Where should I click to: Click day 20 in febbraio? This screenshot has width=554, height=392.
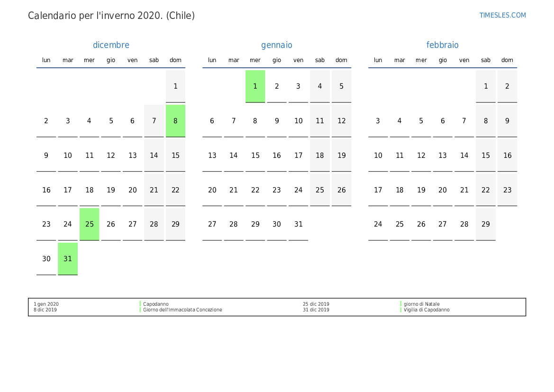click(x=443, y=190)
